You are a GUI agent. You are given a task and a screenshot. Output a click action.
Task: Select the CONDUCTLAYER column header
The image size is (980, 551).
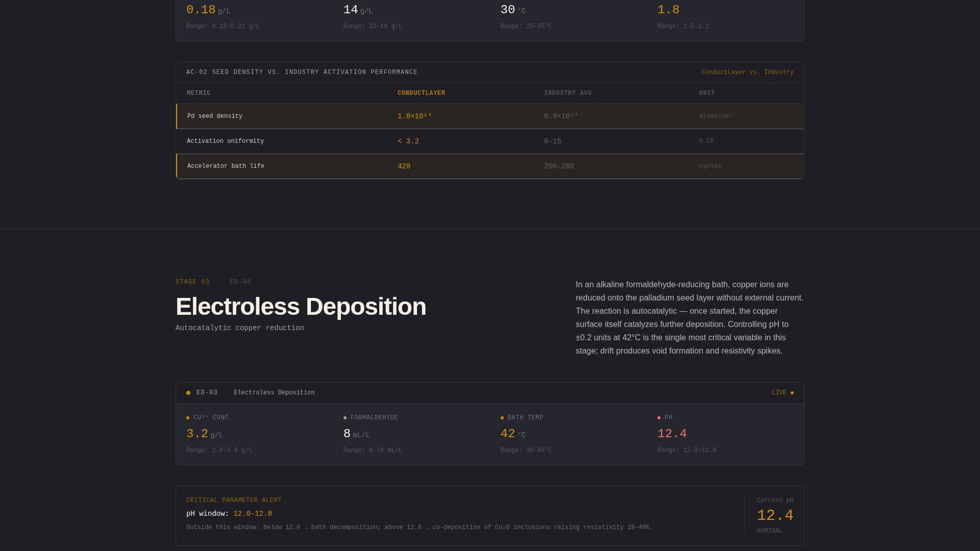tap(422, 93)
